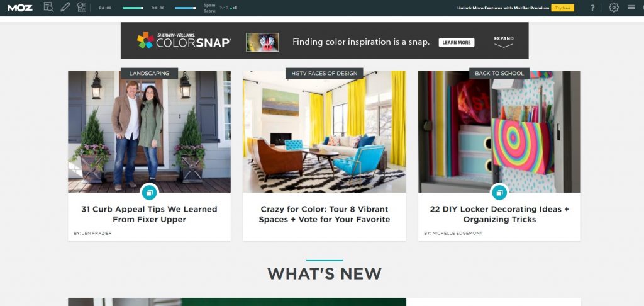Open MozBar page analysis magnifier icon
The height and width of the screenshot is (306, 644).
(x=48, y=7)
